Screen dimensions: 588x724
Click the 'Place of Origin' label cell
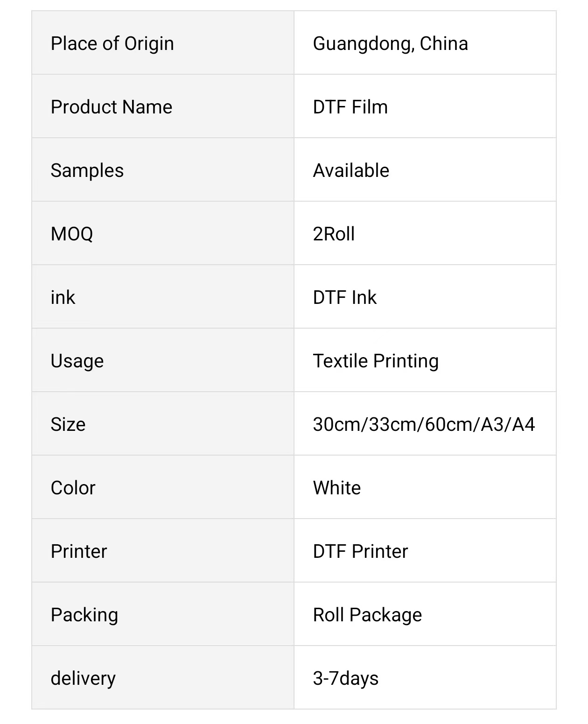pos(112,43)
